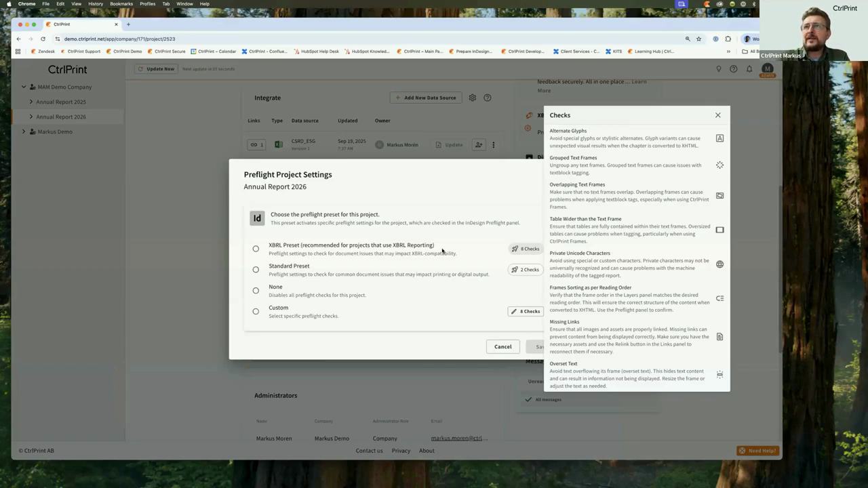Click the links counter icon on the CSRD_ESG row

tap(256, 144)
